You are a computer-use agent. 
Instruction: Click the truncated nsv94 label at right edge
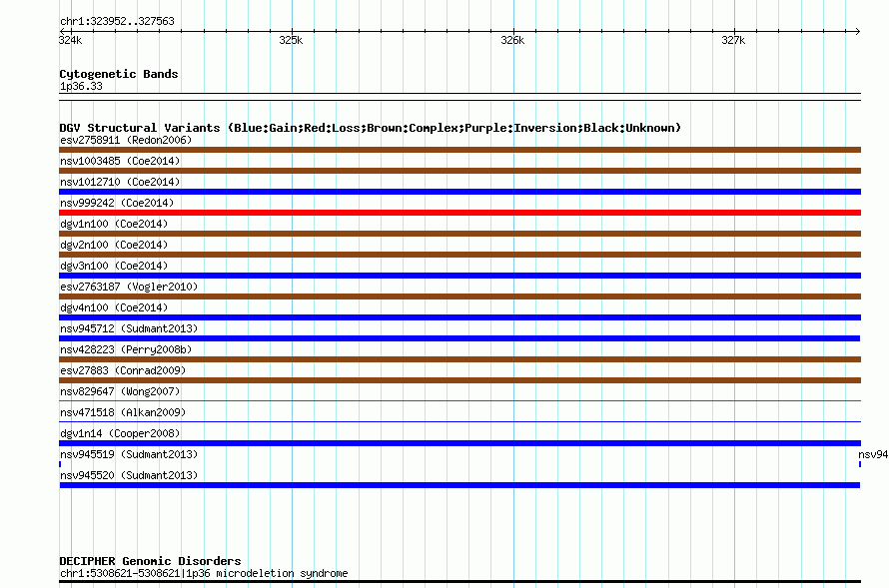873,454
